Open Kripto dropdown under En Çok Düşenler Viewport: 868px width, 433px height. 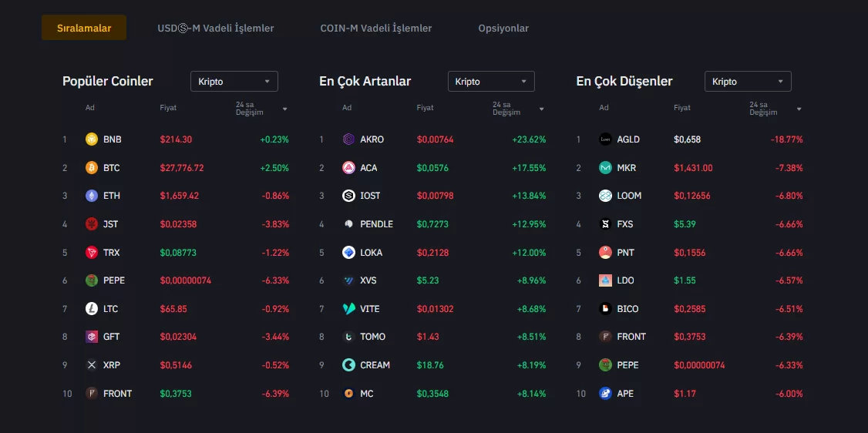[x=748, y=82]
